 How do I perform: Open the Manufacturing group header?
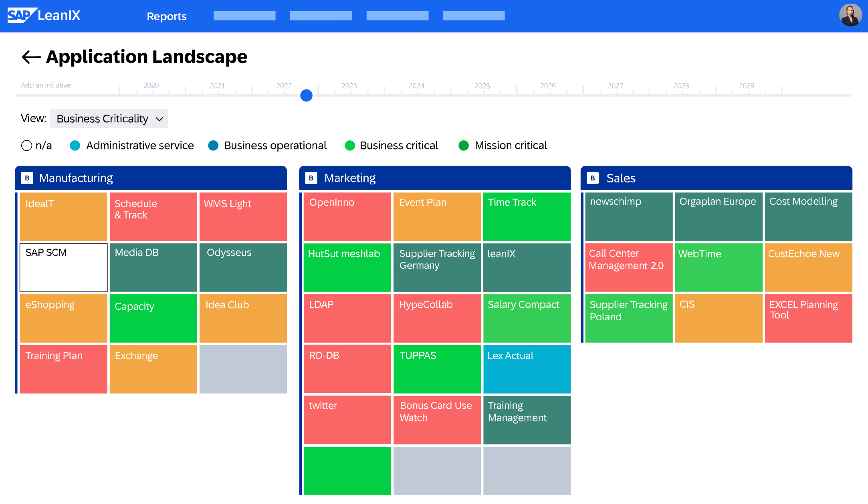(x=151, y=178)
